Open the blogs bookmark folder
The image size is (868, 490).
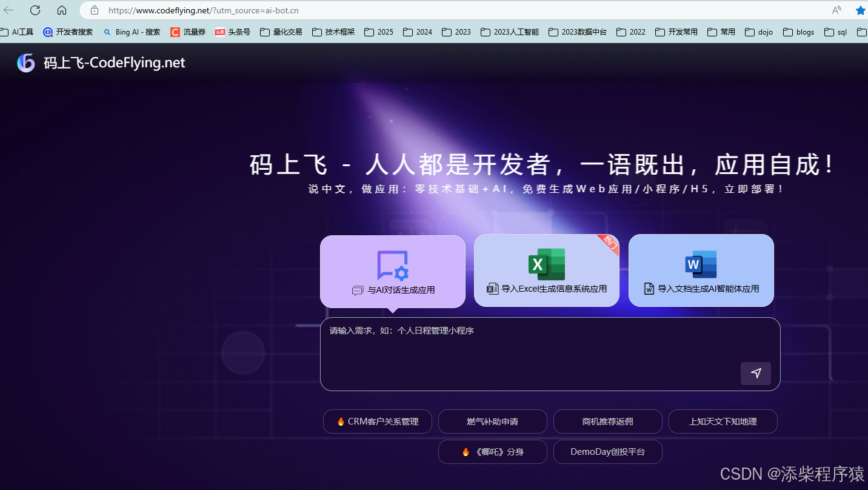[x=799, y=32]
